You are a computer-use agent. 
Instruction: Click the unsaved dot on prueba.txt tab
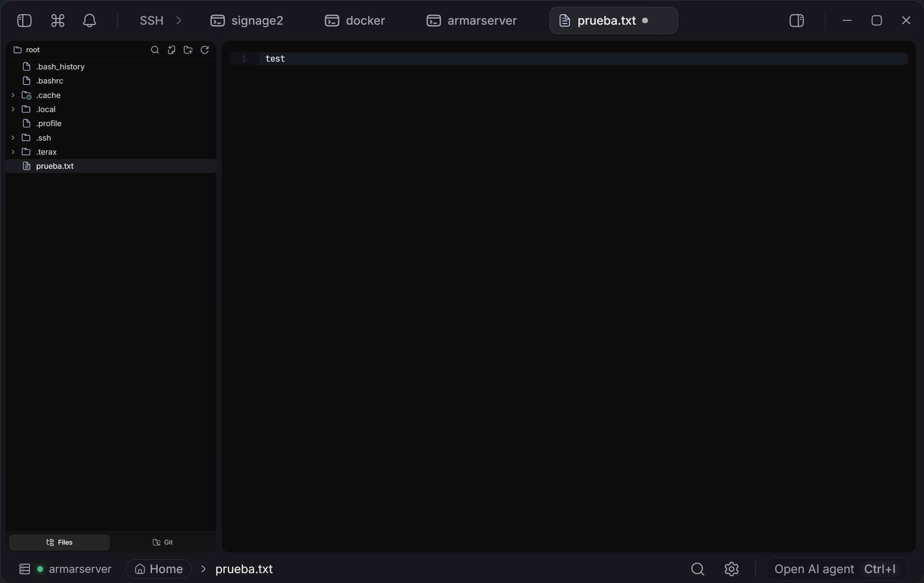[x=645, y=20]
